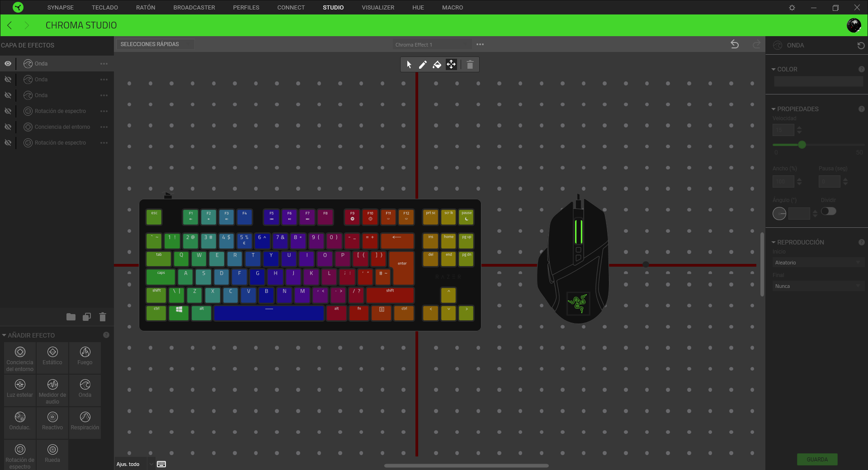
Task: Add the Rueda effect
Action: point(52,456)
